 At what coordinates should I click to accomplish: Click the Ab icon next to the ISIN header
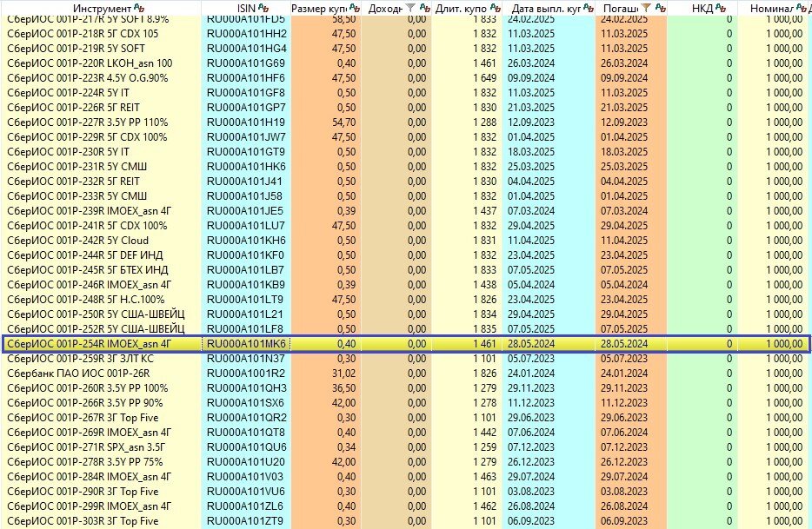pos(263,8)
